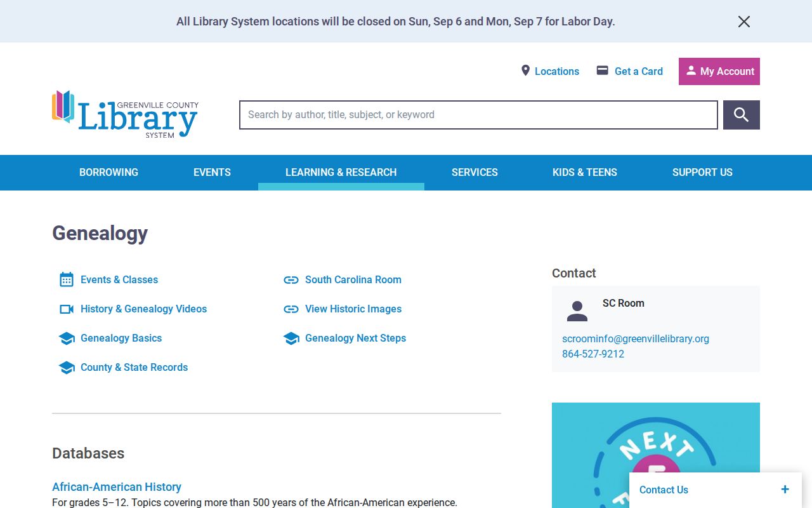This screenshot has height=508, width=812.
Task: Click the chain link icon by South Carolina Room
Action: coord(291,280)
